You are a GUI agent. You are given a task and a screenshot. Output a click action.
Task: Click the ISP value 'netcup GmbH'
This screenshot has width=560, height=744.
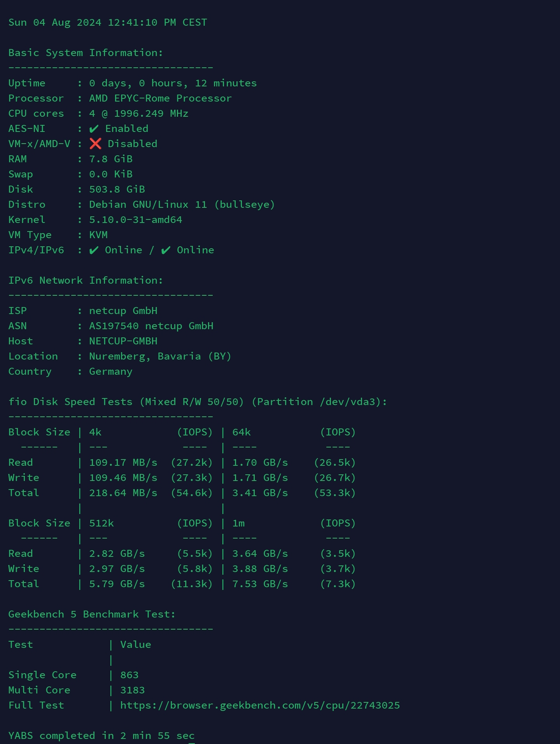coord(123,311)
